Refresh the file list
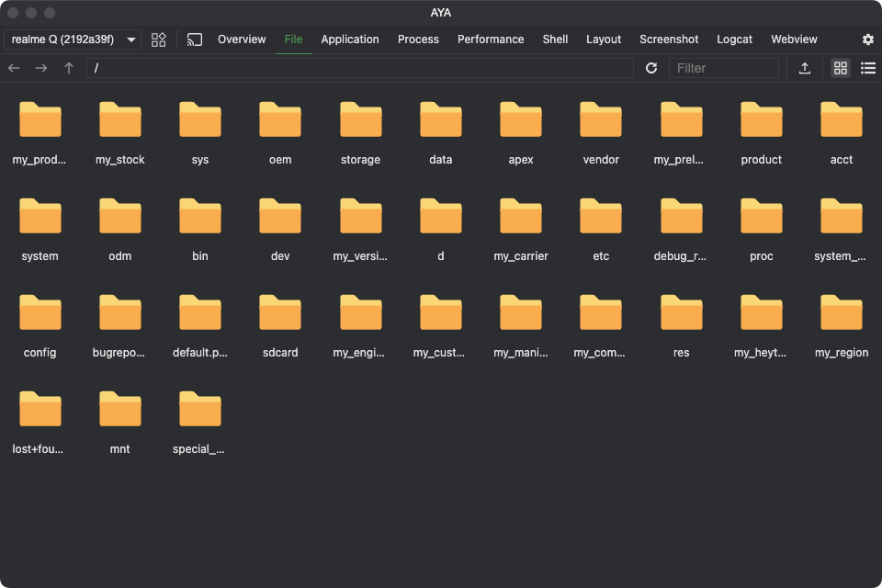The image size is (882, 588). (x=651, y=68)
